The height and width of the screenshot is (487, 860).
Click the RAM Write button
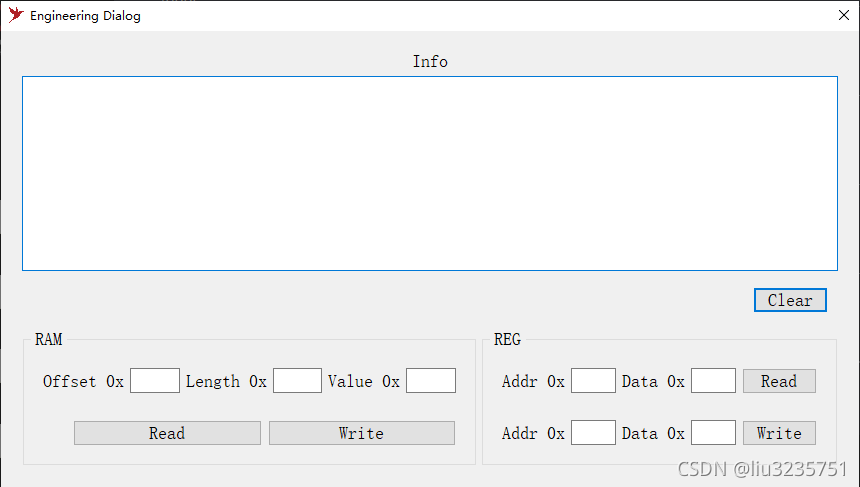[x=361, y=433]
